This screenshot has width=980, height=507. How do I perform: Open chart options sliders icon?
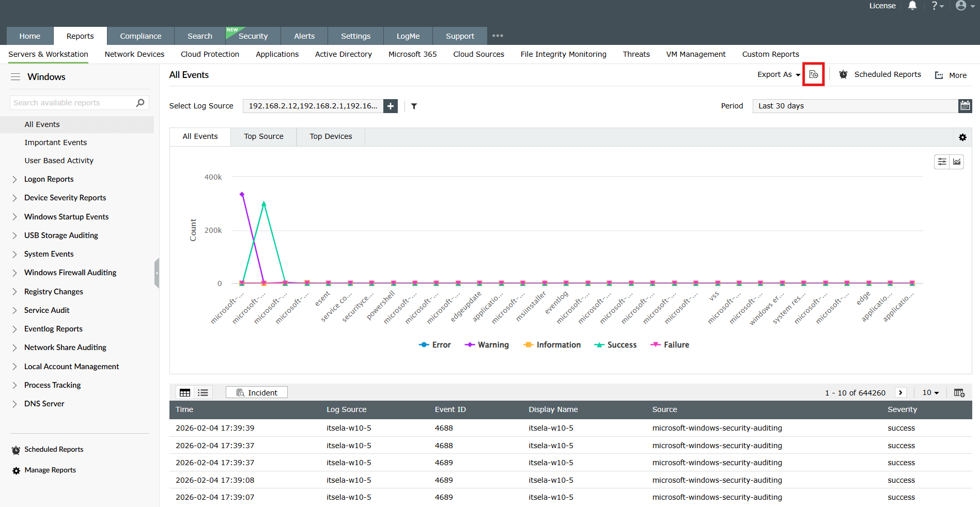pos(942,162)
